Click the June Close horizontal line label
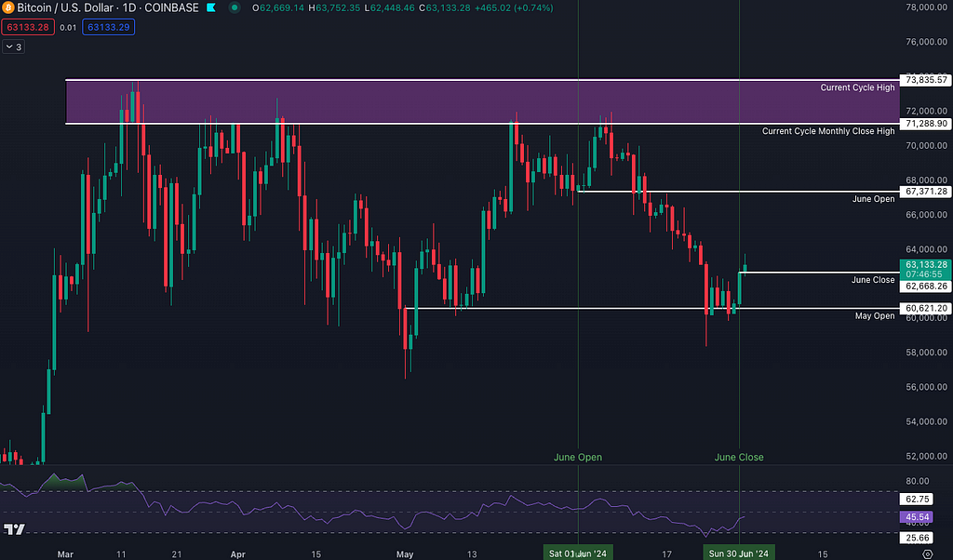The image size is (953, 560). [873, 280]
